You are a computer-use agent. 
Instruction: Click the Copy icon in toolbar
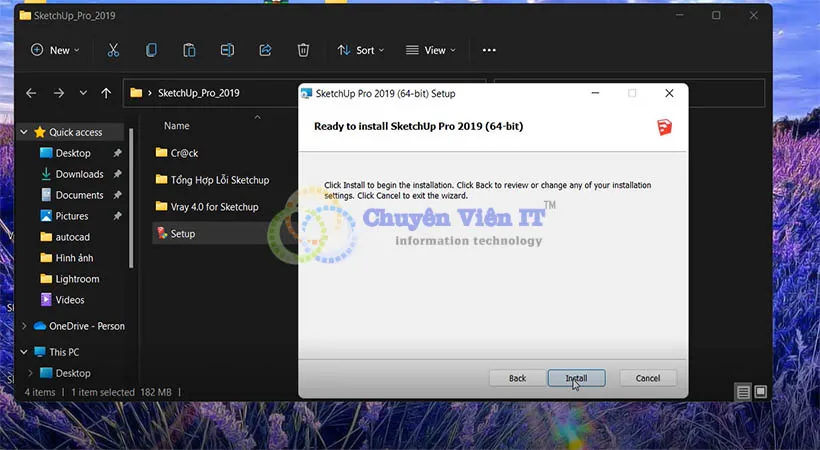pos(151,50)
